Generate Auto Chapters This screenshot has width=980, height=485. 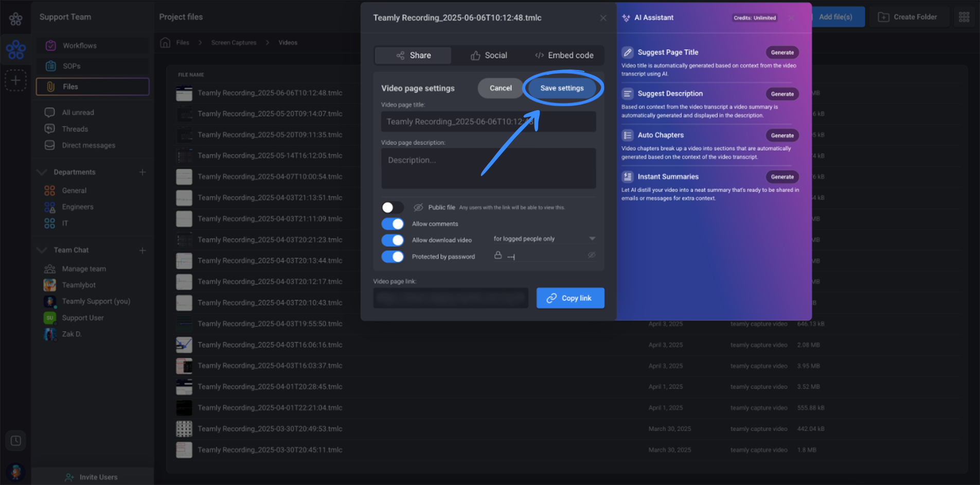click(x=782, y=135)
